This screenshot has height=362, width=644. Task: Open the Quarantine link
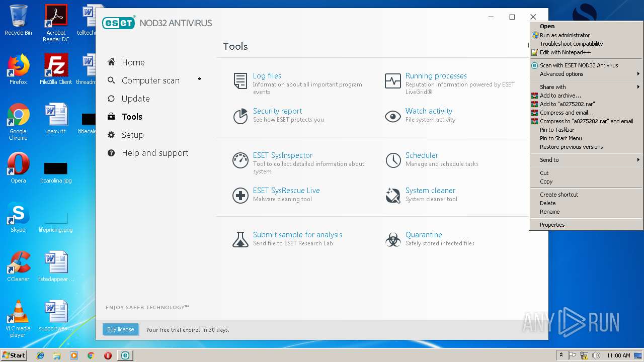[x=424, y=235]
